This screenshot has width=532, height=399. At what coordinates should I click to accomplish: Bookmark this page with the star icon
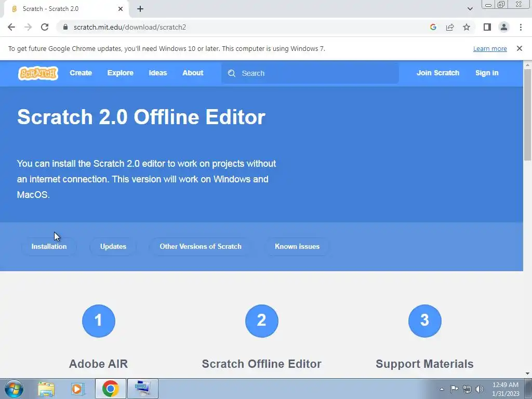pos(467,27)
